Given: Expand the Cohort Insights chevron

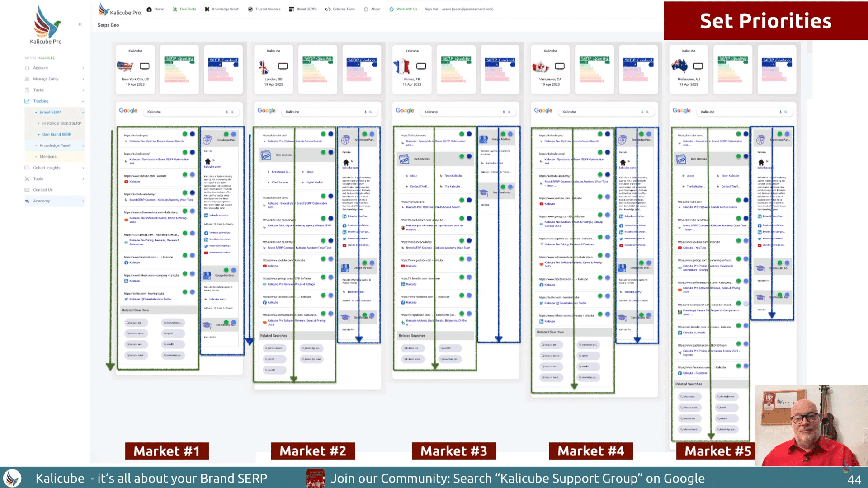Looking at the screenshot, I should pos(83,168).
